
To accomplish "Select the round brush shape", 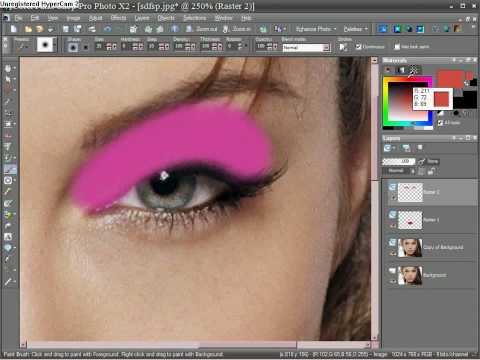I will [73, 47].
